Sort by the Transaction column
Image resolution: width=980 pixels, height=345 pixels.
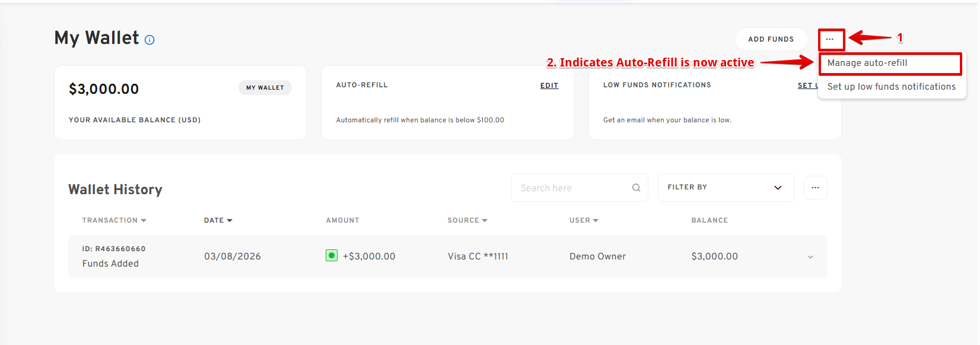pos(114,220)
